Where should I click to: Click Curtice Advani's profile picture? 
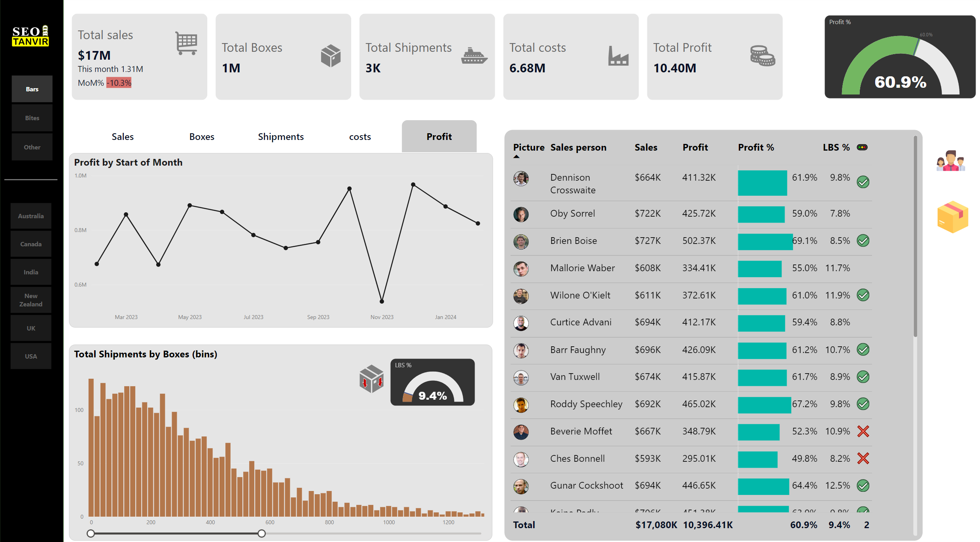[521, 323]
